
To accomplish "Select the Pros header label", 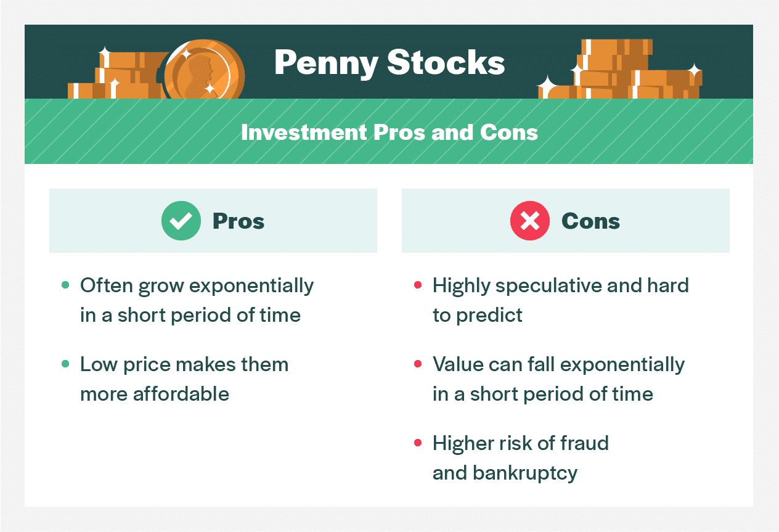I will click(x=239, y=221).
